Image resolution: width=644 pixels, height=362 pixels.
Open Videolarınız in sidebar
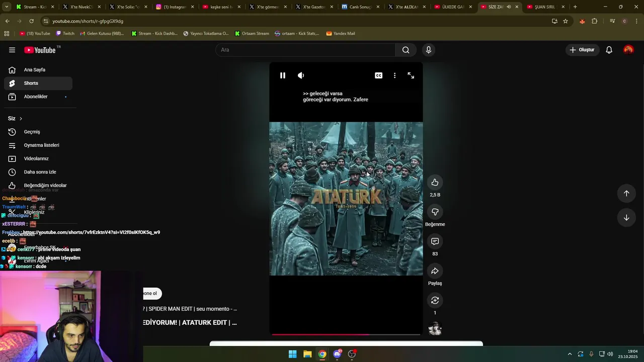tap(38, 158)
